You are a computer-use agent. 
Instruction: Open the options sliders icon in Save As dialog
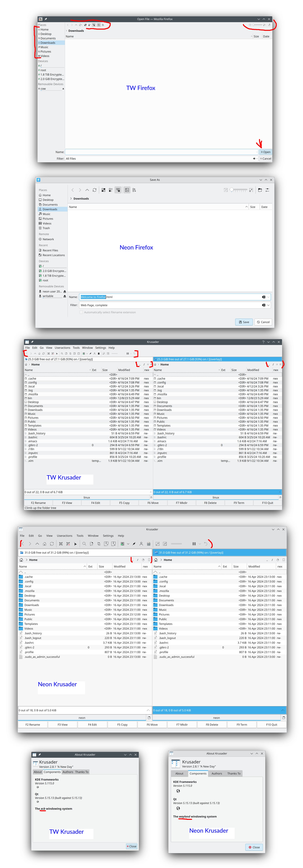tap(267, 190)
